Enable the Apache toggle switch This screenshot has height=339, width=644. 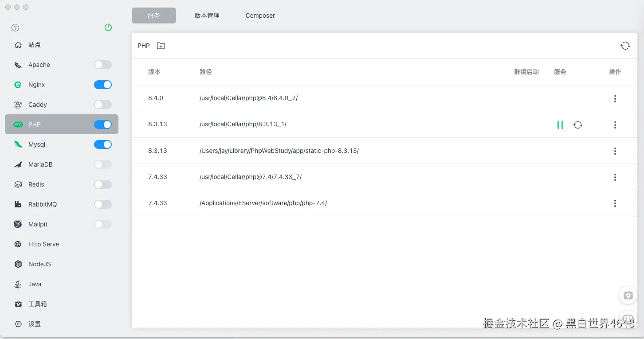point(103,65)
